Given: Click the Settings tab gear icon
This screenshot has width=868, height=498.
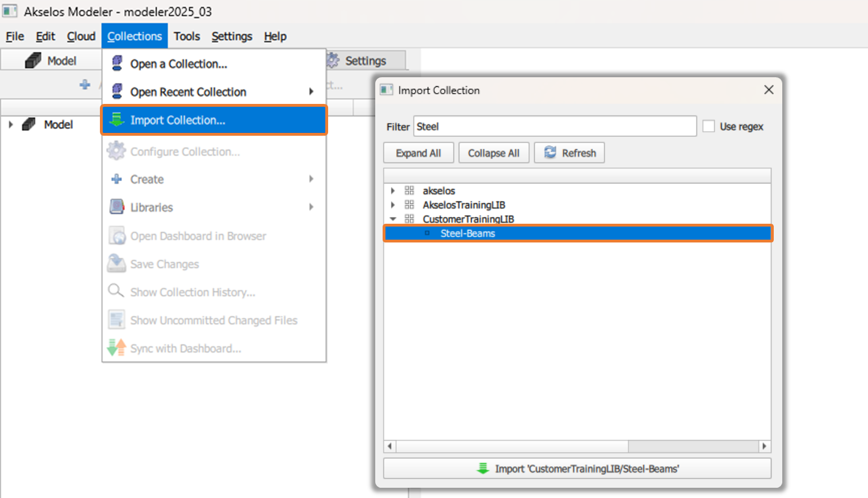Looking at the screenshot, I should (333, 60).
